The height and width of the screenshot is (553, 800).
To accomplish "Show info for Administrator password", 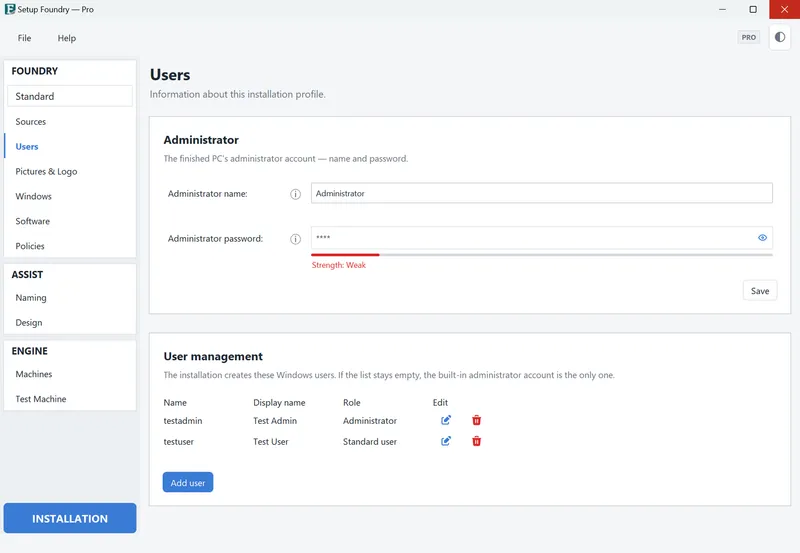I will coord(295,239).
